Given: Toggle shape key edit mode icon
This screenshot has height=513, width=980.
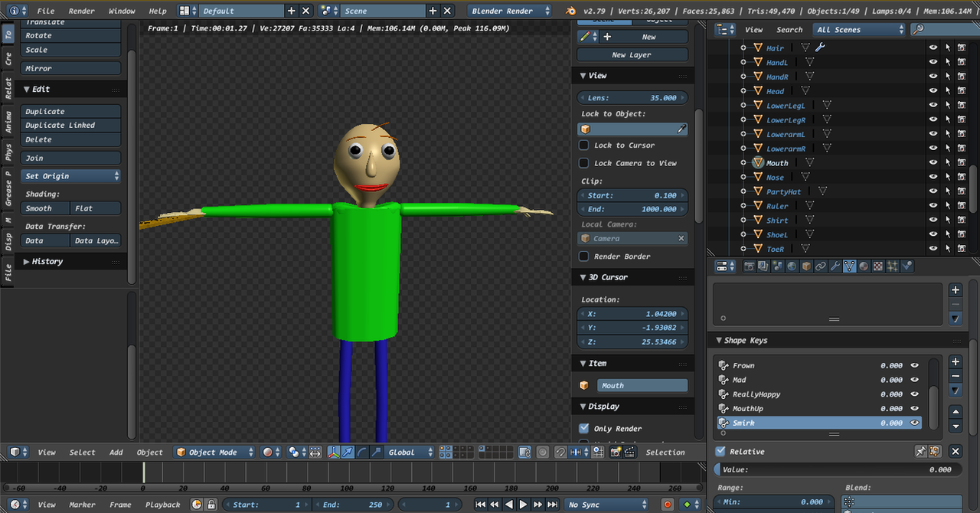Looking at the screenshot, I should coord(935,452).
